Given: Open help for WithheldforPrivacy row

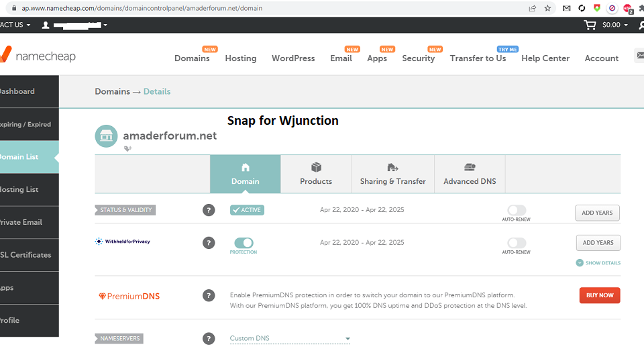Looking at the screenshot, I should 209,243.
